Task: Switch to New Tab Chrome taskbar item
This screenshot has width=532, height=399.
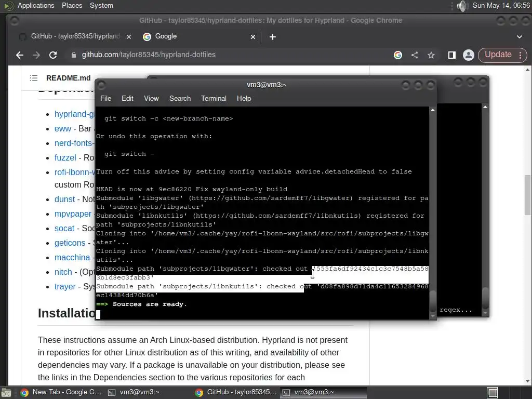Action: pos(61,392)
